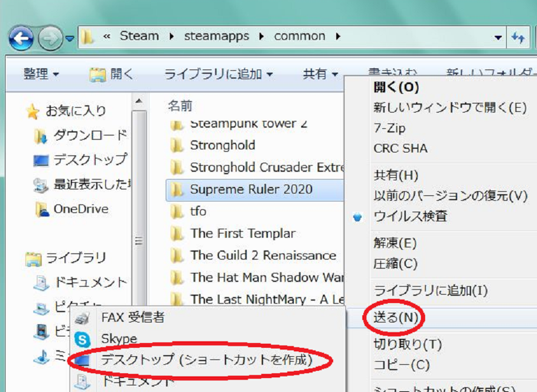Click the music library note icon
The image size is (537, 392).
(x=42, y=357)
